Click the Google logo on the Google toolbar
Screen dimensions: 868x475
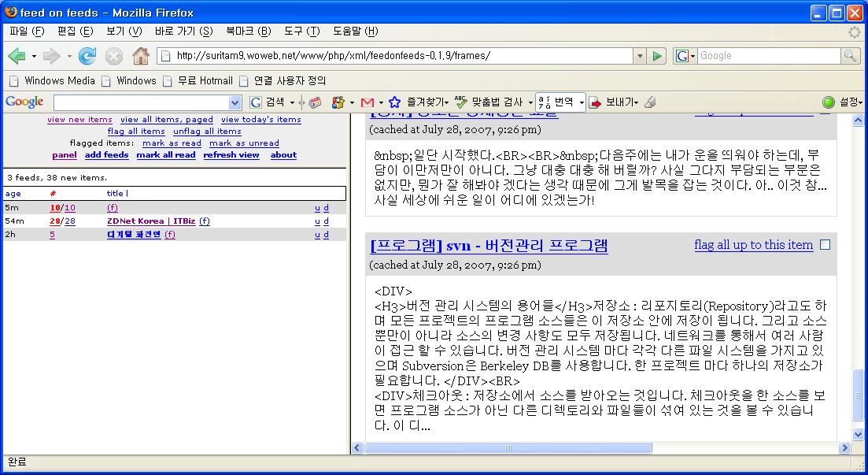coord(24,102)
